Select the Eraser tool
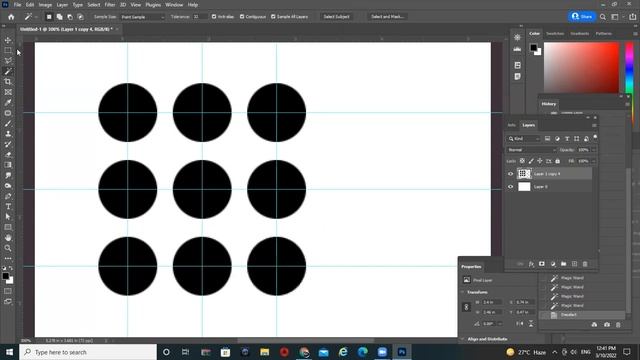 click(8, 155)
